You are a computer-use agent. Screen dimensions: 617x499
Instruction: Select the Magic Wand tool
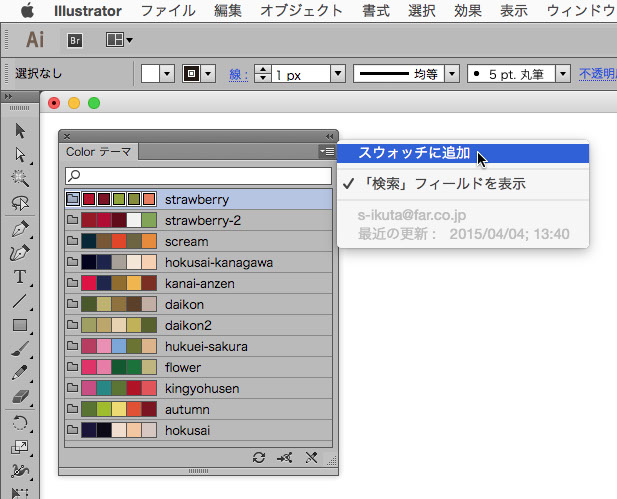tap(20, 178)
